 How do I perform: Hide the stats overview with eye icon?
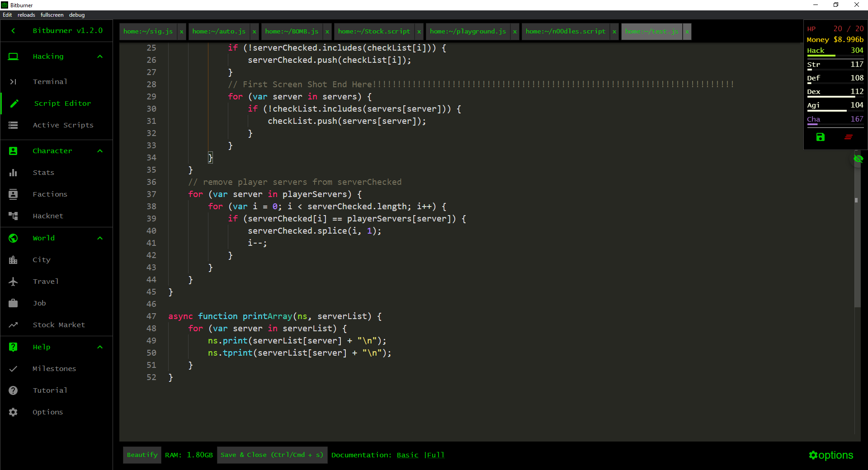[x=859, y=159]
